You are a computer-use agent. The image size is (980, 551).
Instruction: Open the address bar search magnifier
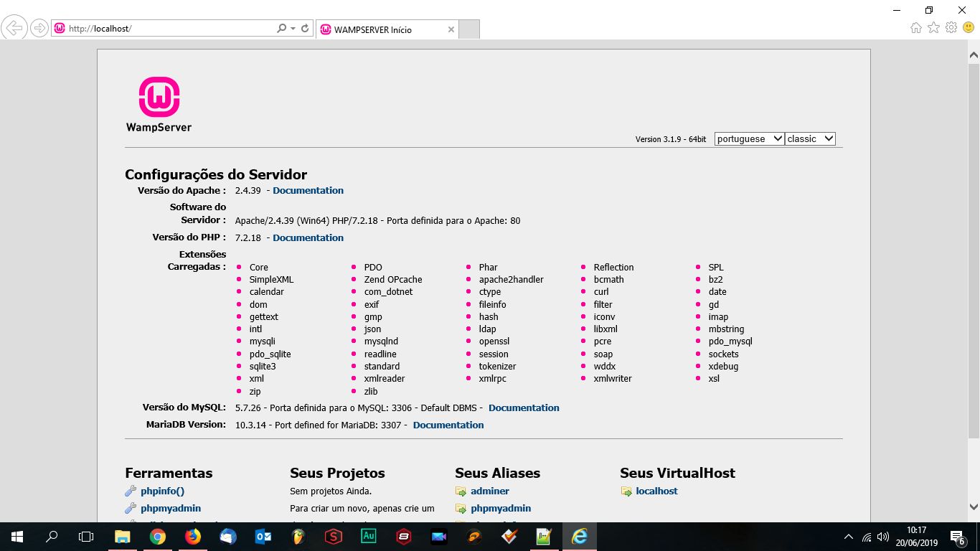[282, 29]
